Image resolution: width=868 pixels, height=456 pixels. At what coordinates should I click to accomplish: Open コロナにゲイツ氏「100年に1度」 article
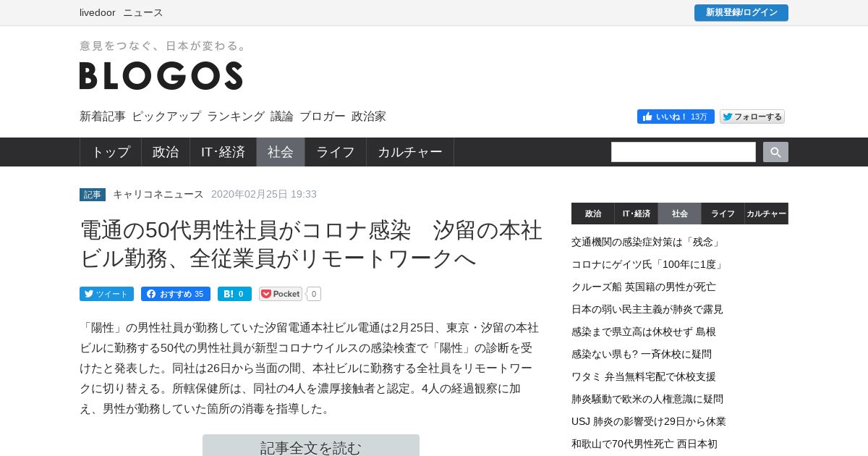(648, 264)
